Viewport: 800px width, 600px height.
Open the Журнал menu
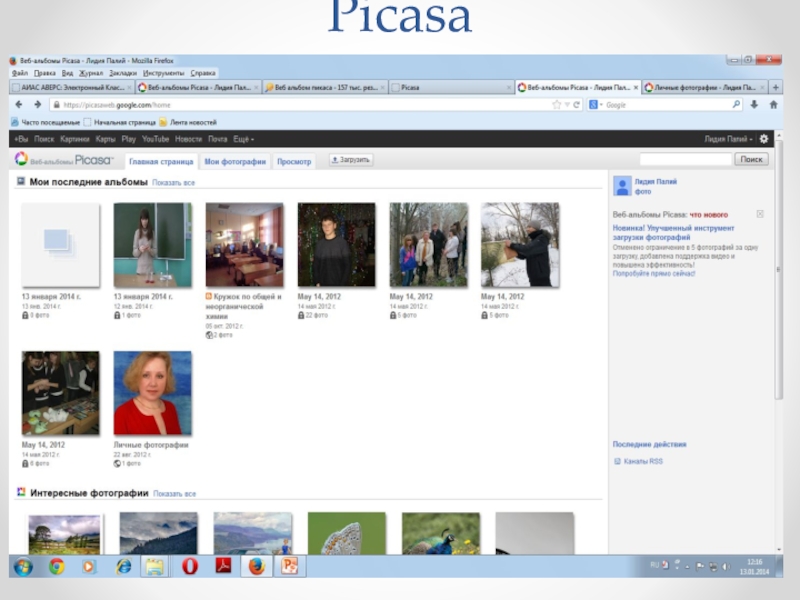(x=91, y=73)
